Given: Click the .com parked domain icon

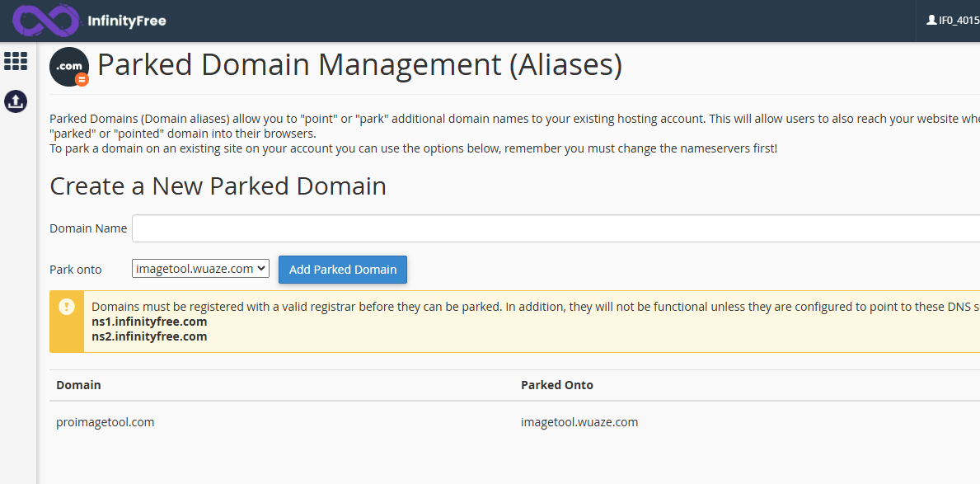Looking at the screenshot, I should click(x=68, y=67).
